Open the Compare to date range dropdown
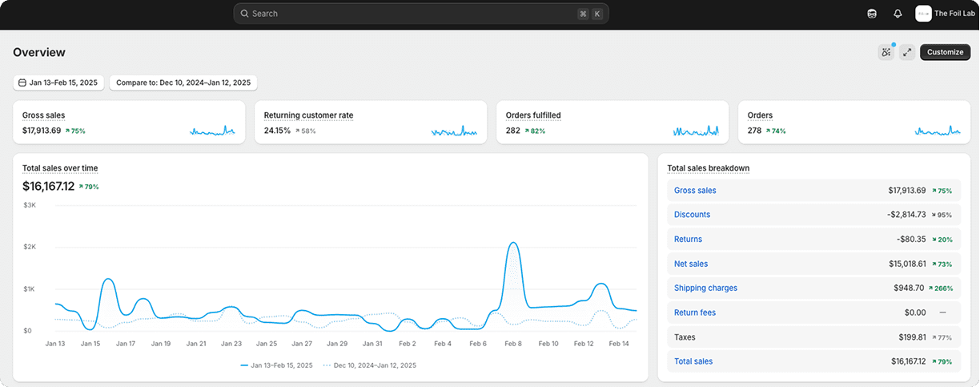This screenshot has width=980, height=387. pos(183,83)
